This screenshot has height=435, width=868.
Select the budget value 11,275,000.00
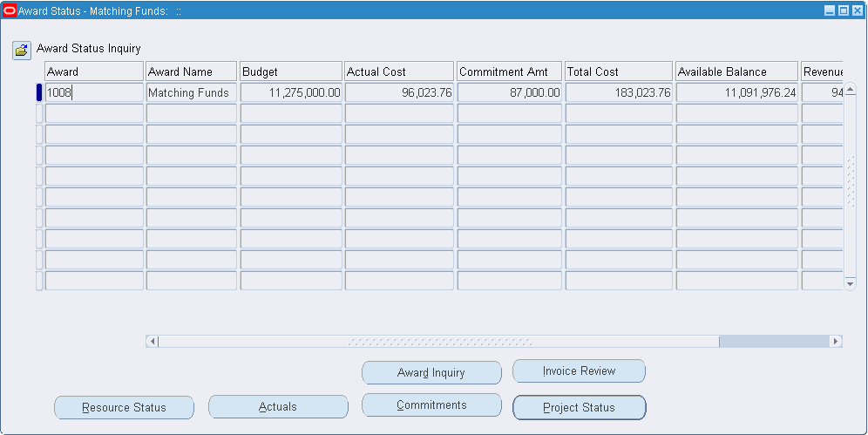click(x=291, y=92)
